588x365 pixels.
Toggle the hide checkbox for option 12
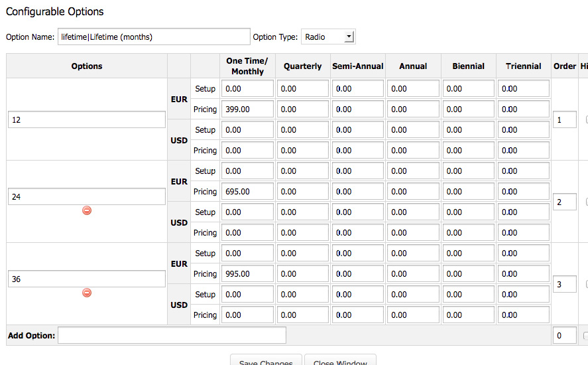click(587, 120)
